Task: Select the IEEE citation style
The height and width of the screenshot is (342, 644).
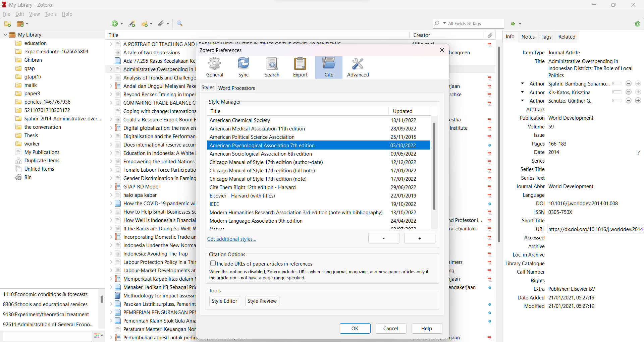Action: pos(214,204)
